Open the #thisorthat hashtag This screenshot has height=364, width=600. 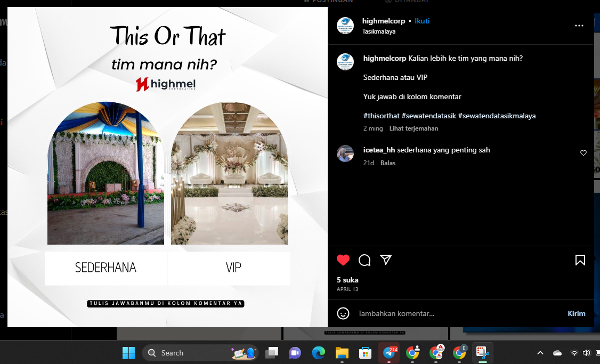click(381, 116)
